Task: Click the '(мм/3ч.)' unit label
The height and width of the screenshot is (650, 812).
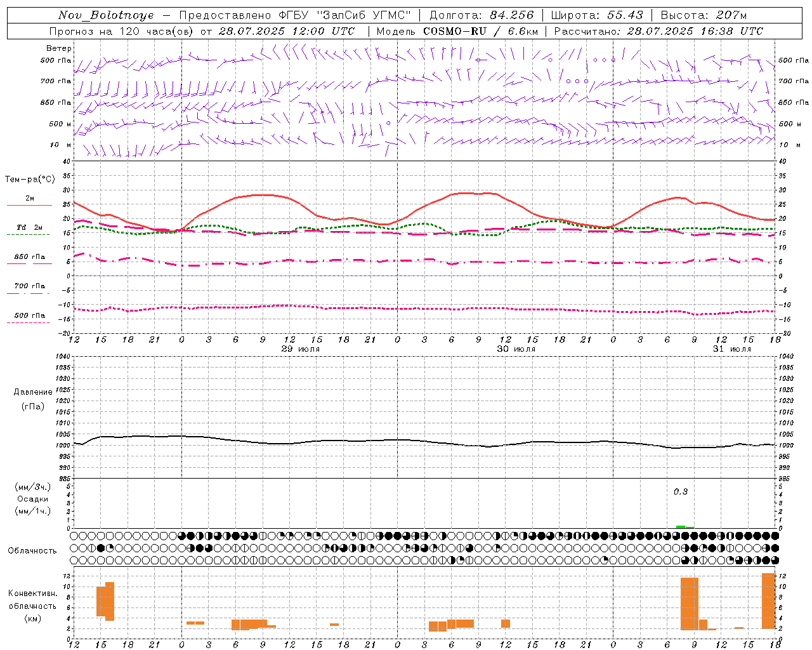Action: [33, 487]
